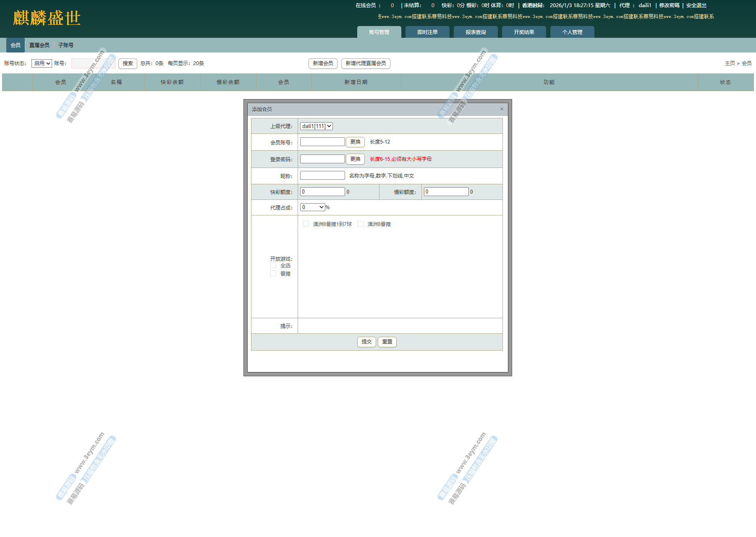Click the 新增代理直属会员 button
Screen dimensions: 756x537
tap(366, 63)
